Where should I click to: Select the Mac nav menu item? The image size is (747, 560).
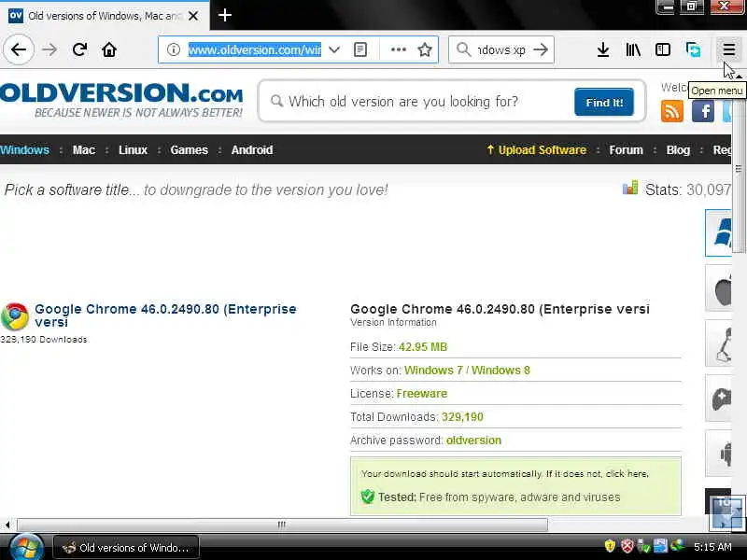pos(84,150)
